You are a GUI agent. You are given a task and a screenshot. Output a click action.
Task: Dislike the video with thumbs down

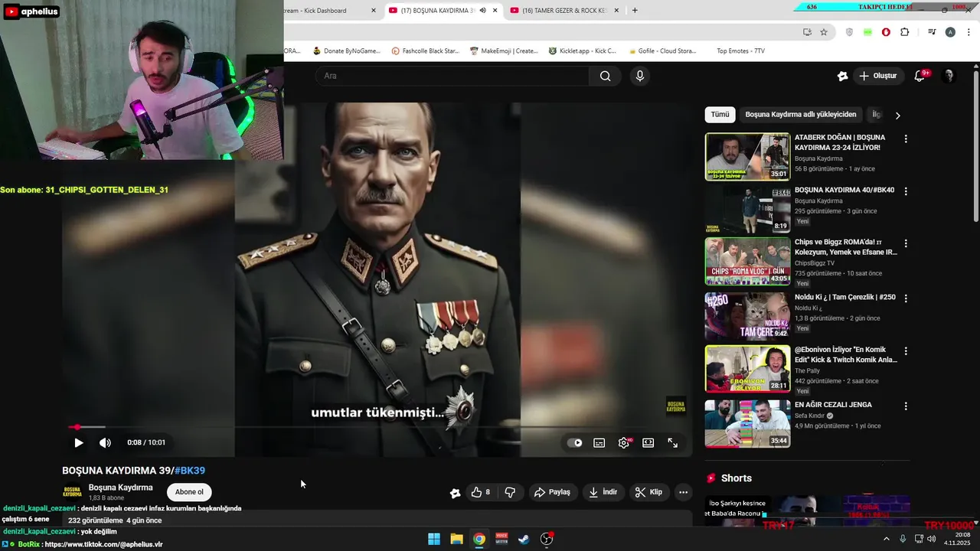pos(510,492)
